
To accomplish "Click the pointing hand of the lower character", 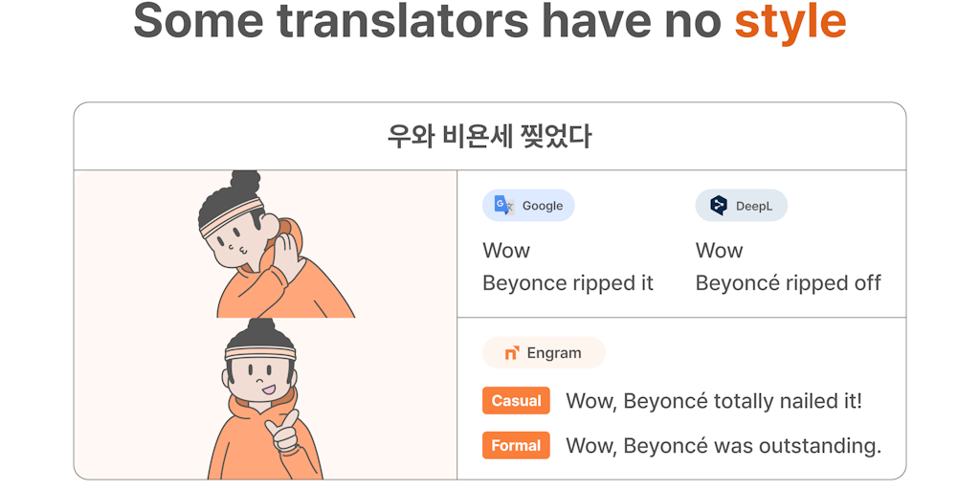I will click(x=281, y=432).
